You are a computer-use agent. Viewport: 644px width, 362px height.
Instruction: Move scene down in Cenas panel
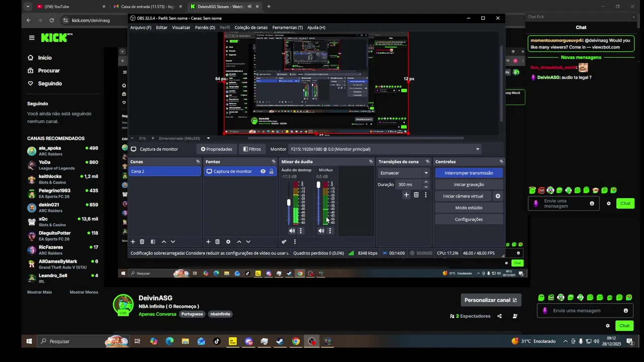click(x=173, y=242)
